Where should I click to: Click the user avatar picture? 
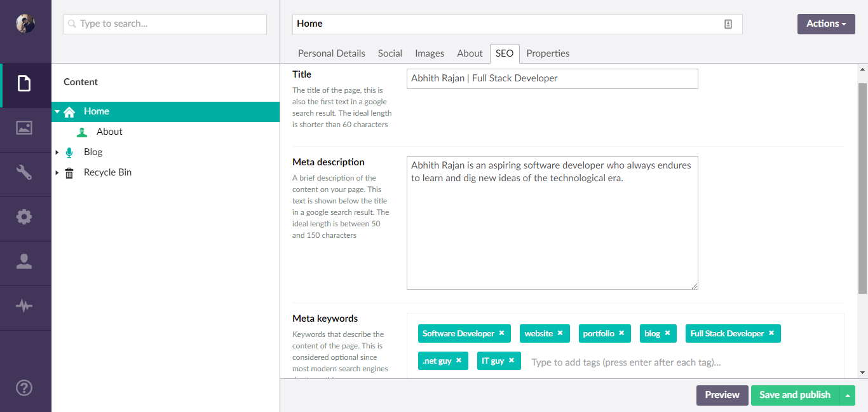[25, 24]
